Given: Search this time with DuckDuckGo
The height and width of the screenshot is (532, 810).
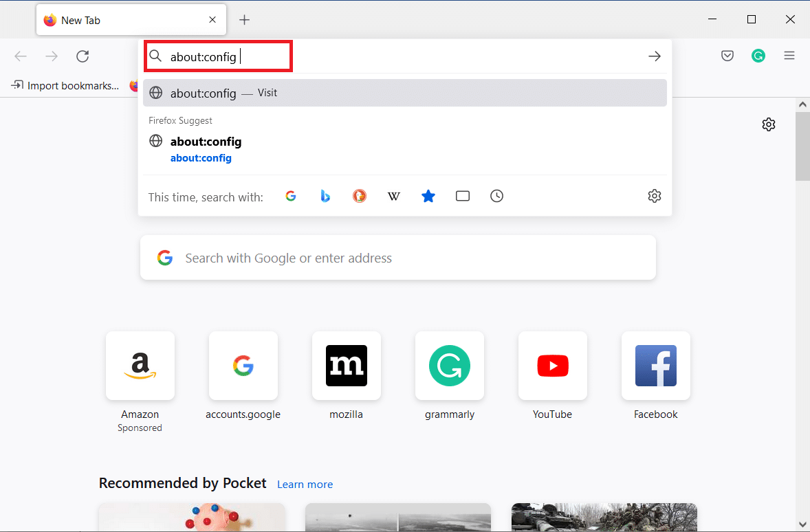Looking at the screenshot, I should tap(360, 197).
